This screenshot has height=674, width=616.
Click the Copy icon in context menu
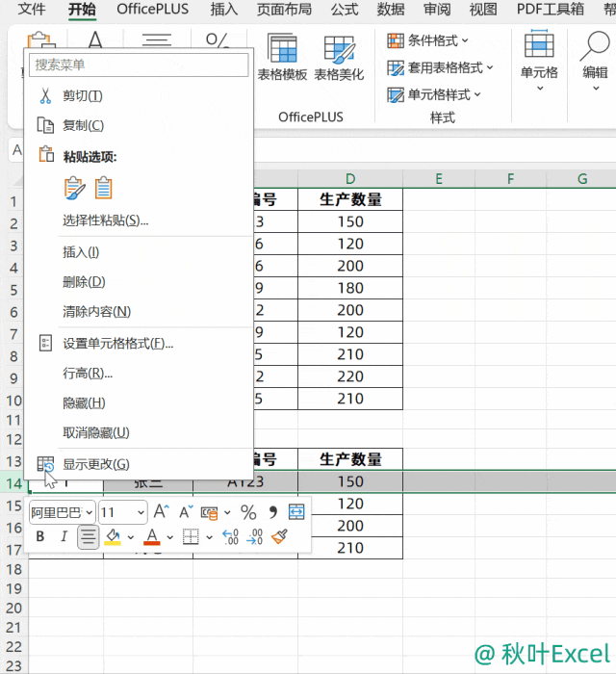coord(45,125)
